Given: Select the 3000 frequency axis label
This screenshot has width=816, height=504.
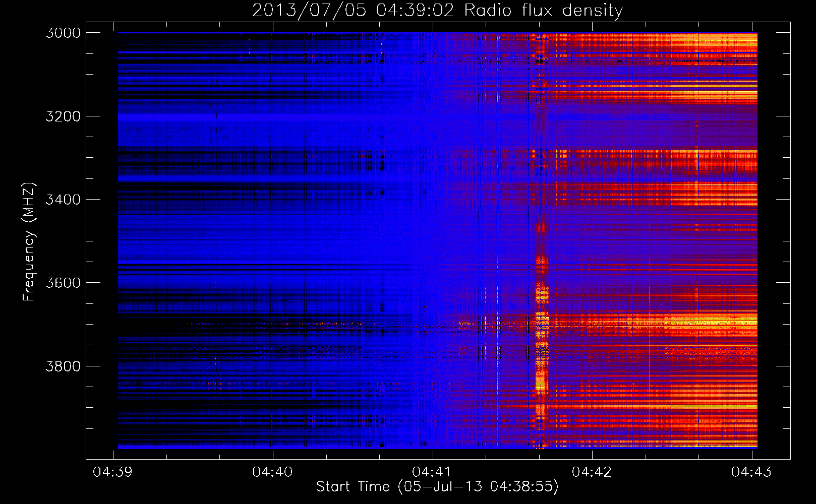Looking at the screenshot, I should pos(63,33).
